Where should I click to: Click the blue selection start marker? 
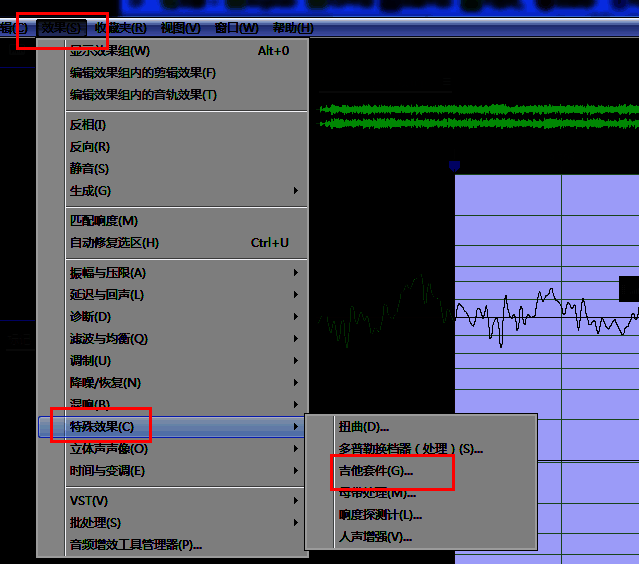(454, 166)
